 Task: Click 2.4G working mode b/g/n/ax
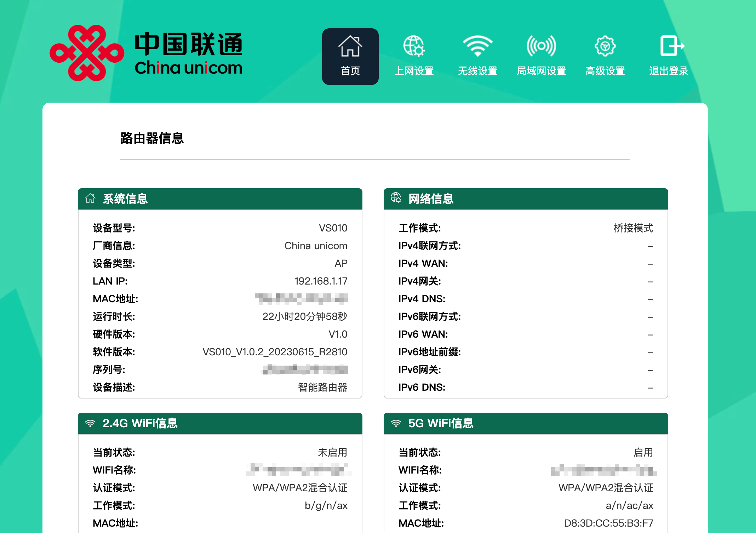(326, 505)
